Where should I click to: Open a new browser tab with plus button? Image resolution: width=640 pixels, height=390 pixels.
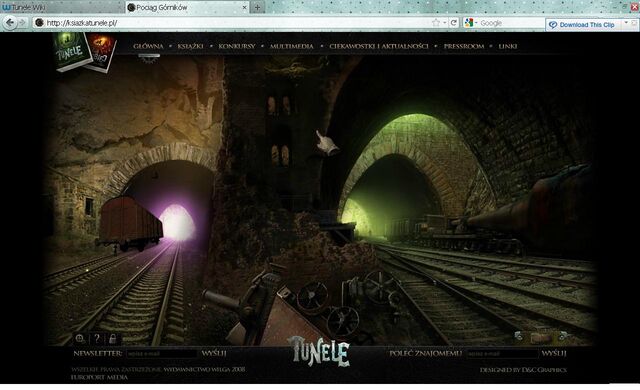click(258, 7)
